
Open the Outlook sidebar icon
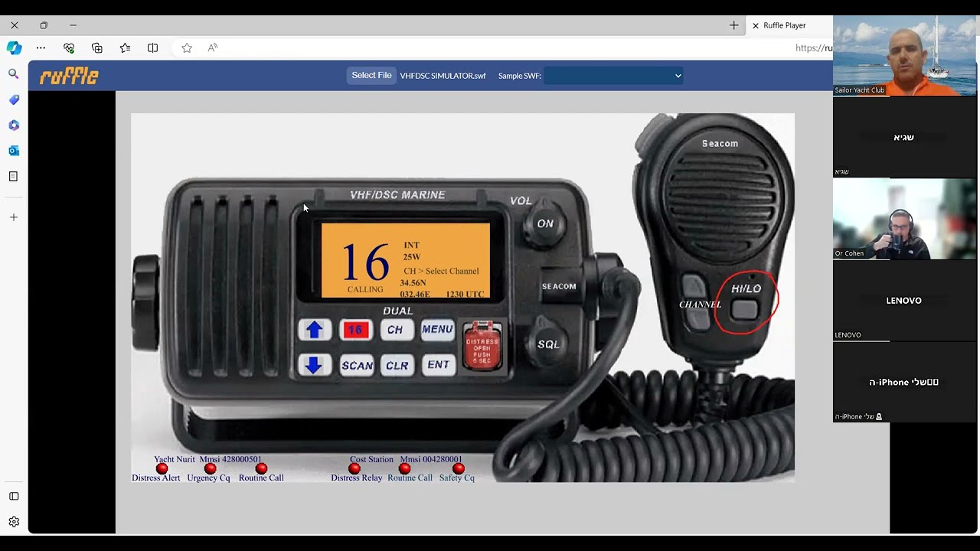click(x=14, y=151)
